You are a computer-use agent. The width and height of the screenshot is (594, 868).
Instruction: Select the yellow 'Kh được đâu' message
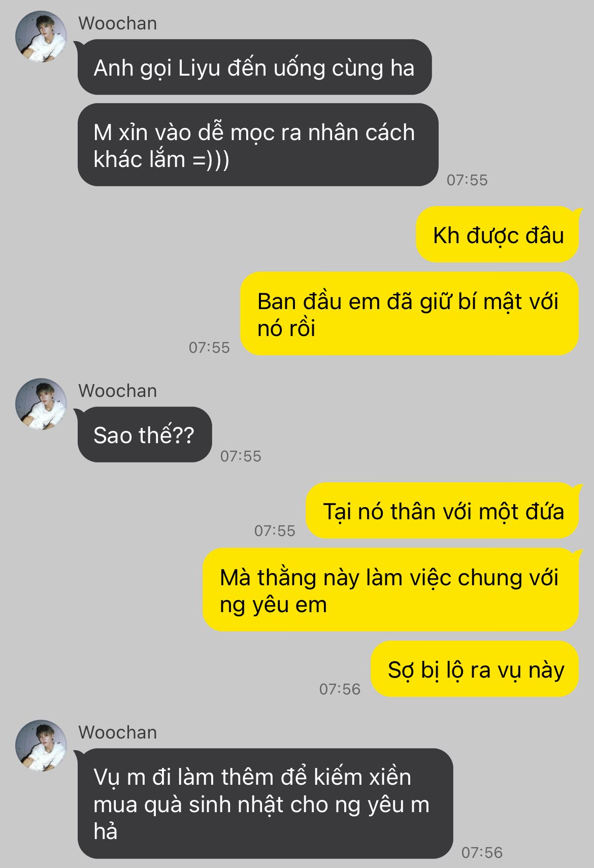[x=498, y=235]
